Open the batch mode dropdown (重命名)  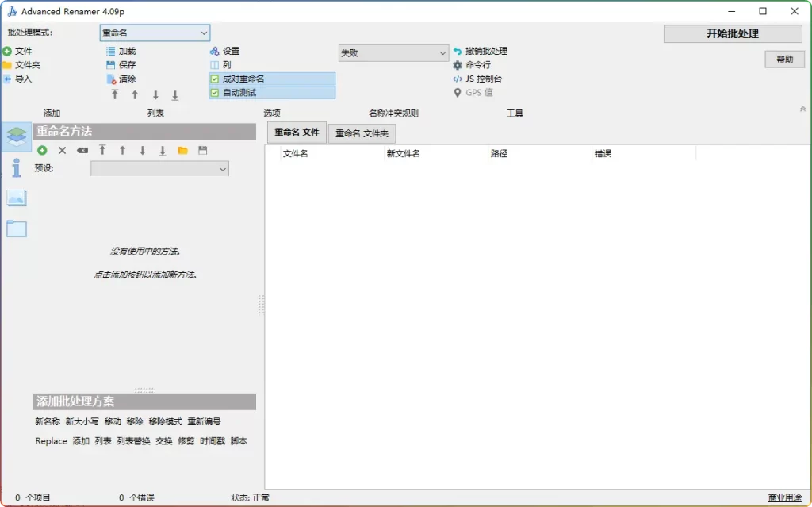point(155,33)
